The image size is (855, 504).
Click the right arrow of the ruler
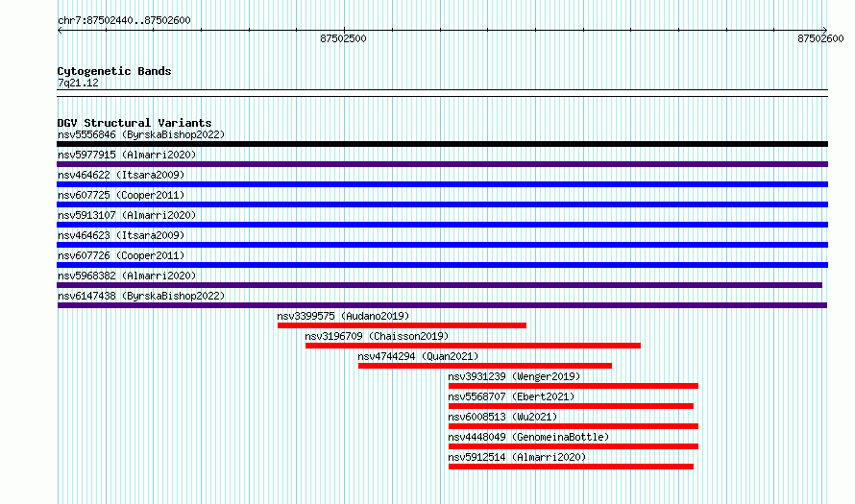click(x=825, y=31)
